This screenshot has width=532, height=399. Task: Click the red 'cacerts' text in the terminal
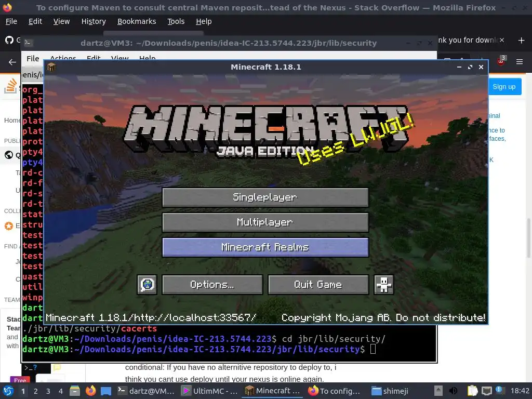(x=139, y=328)
